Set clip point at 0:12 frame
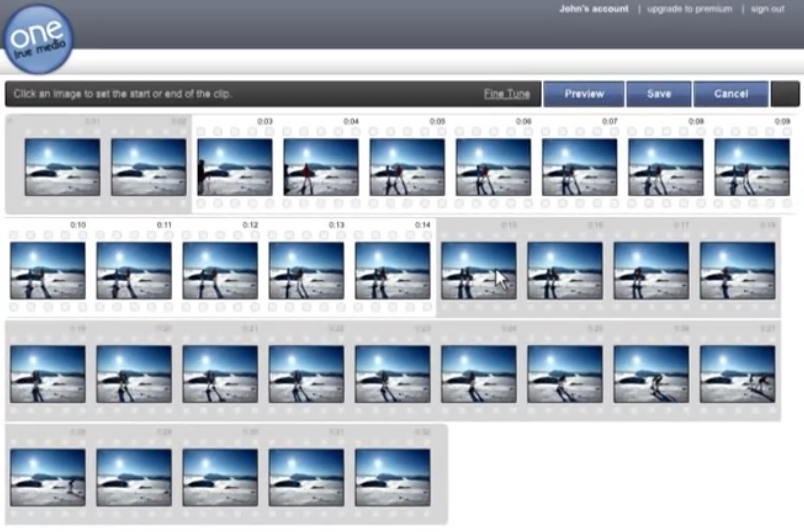 point(220,270)
